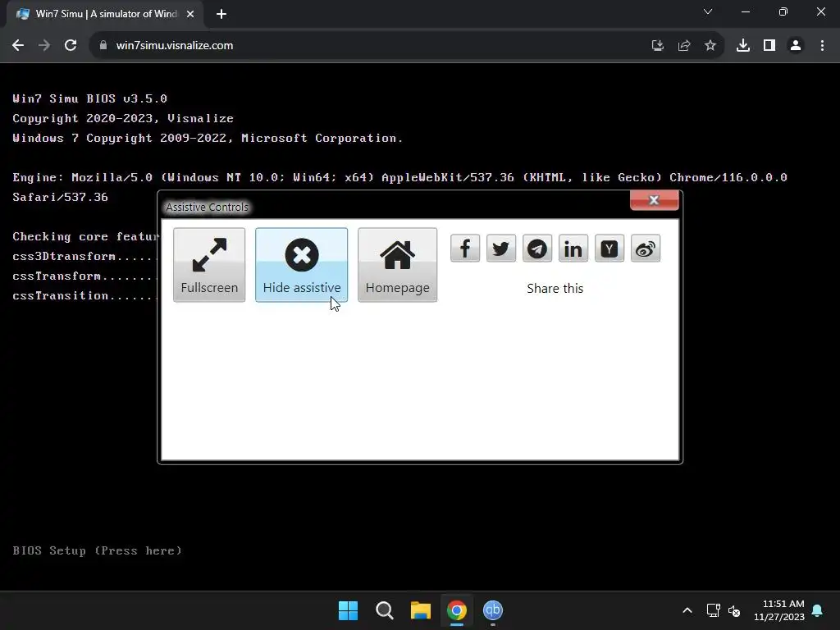Toggle Chrome side panel
The height and width of the screenshot is (630, 840).
(x=769, y=46)
